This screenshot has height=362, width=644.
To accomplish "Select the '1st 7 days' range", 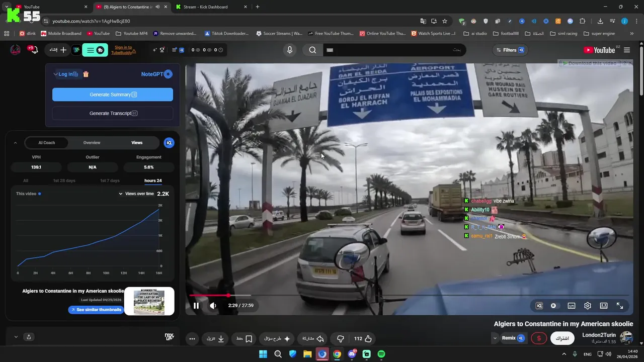I will (110, 180).
